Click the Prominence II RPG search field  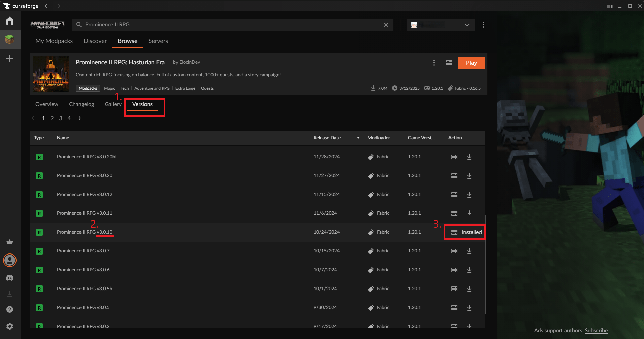point(229,25)
